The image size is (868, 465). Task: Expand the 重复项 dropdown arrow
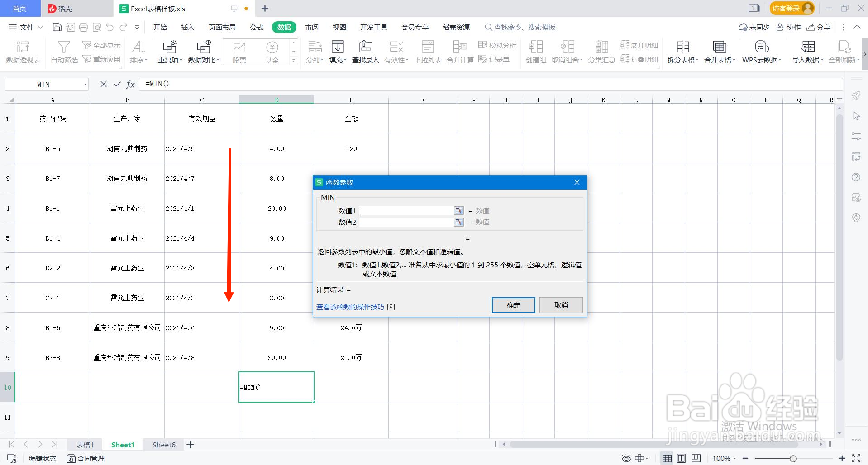[x=181, y=60]
